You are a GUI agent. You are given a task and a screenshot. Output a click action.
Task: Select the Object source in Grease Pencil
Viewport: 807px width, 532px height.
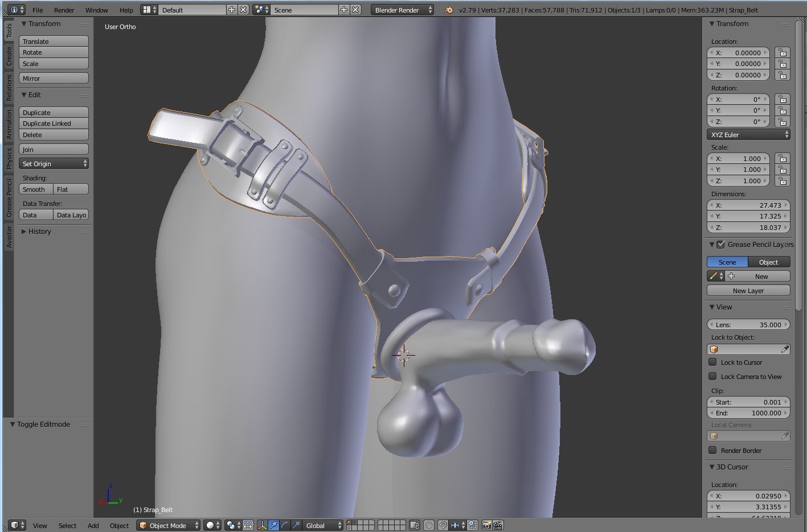click(x=769, y=262)
